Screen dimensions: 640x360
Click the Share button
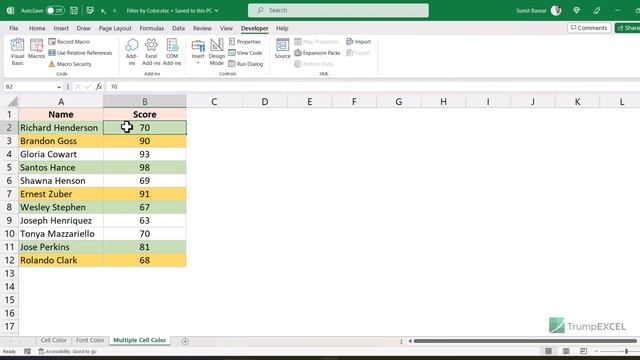pyautogui.click(x=628, y=28)
